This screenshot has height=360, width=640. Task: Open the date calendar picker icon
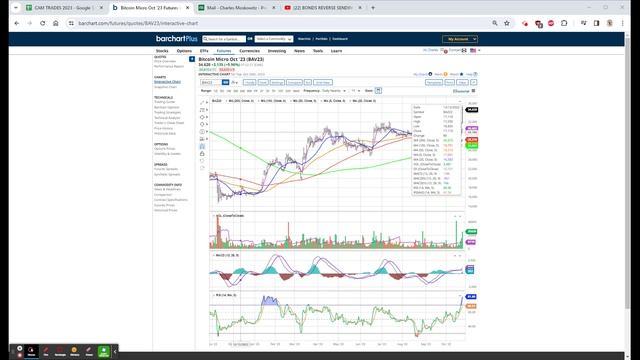tap(378, 91)
